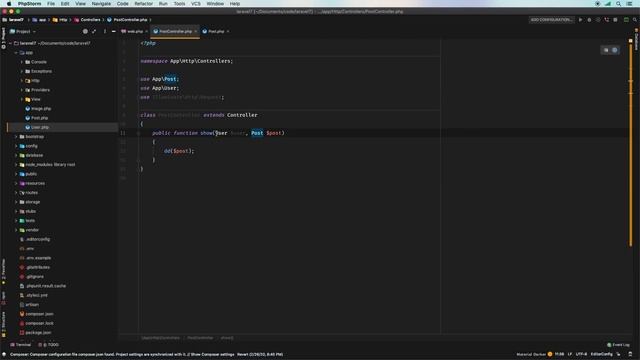
Task: Click the PostController editor breadcrumb at bottom
Action: [200, 338]
